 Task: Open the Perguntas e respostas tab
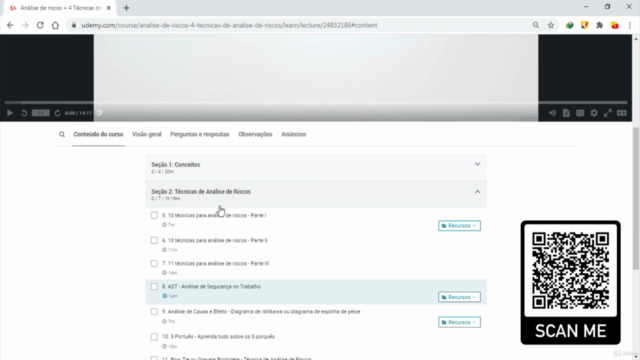click(x=200, y=134)
